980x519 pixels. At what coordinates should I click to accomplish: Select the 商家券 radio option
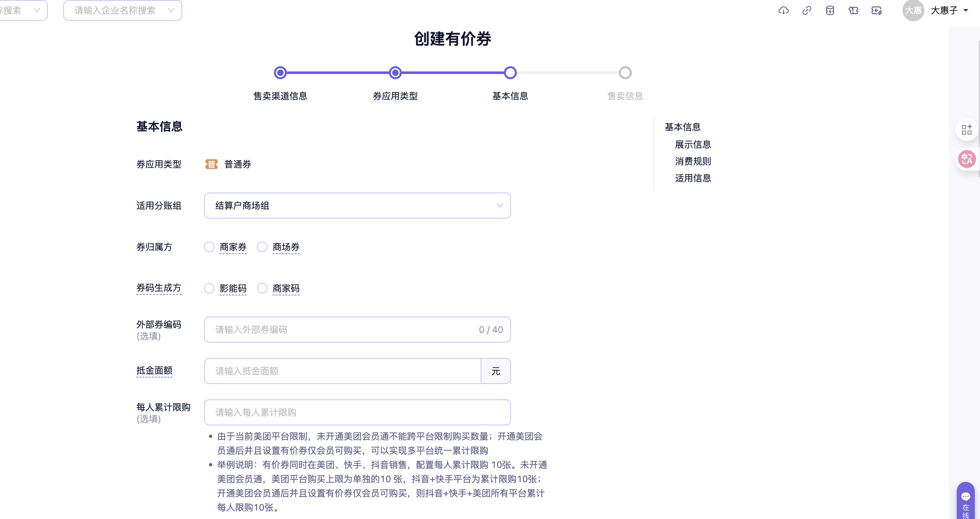pos(209,247)
